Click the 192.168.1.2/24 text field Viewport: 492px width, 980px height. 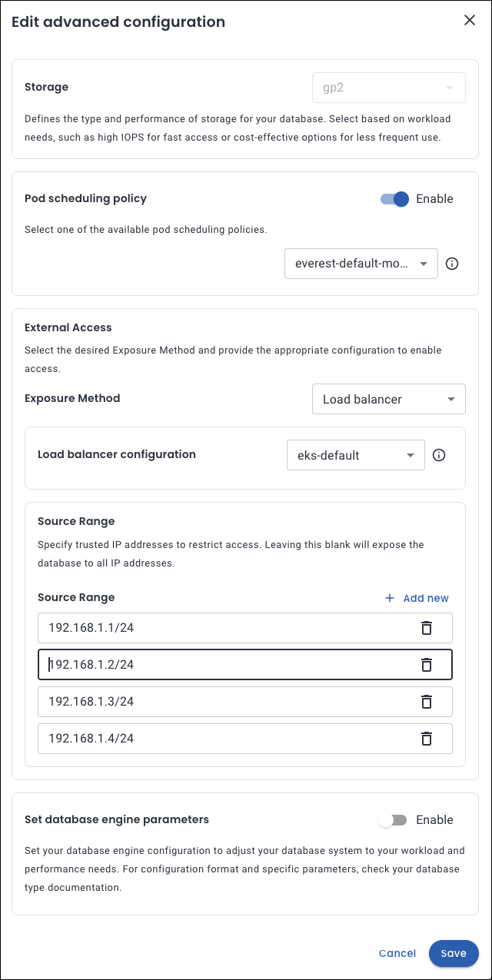tap(223, 665)
